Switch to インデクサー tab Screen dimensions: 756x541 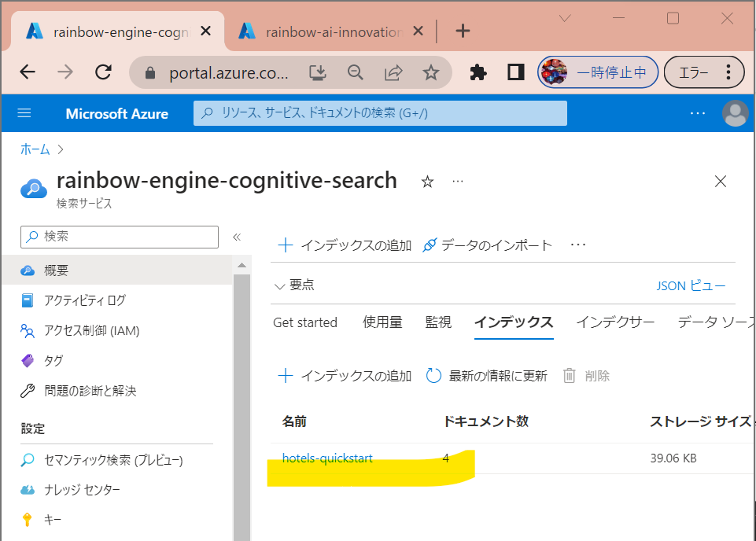coord(616,322)
